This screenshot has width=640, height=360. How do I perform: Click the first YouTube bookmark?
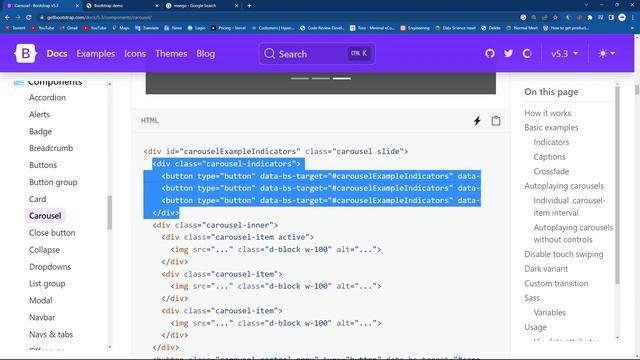coord(43,28)
